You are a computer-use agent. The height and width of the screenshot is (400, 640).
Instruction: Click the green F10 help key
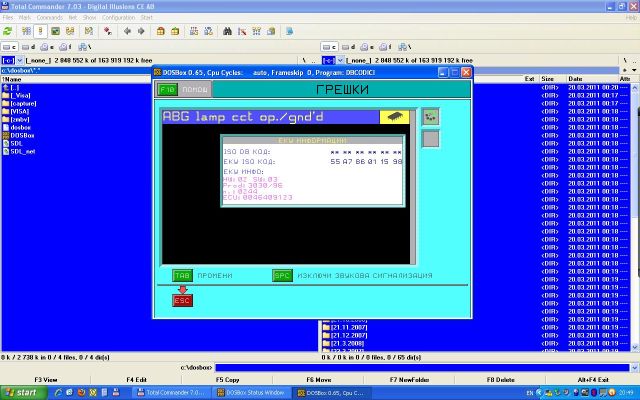(168, 90)
